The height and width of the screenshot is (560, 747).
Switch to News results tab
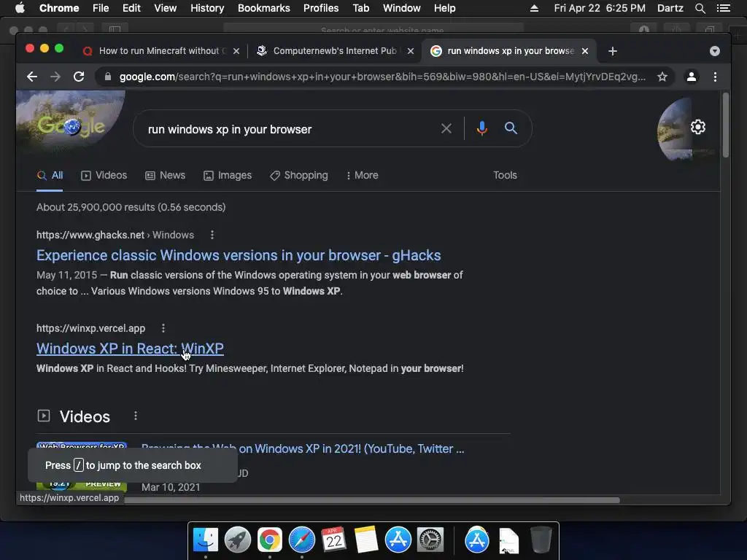166,175
